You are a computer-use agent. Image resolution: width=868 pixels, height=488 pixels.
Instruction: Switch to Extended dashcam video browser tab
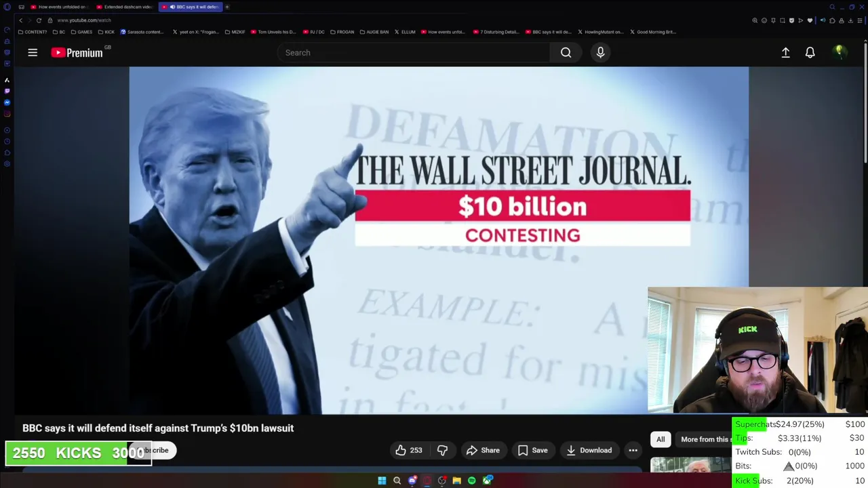125,7
